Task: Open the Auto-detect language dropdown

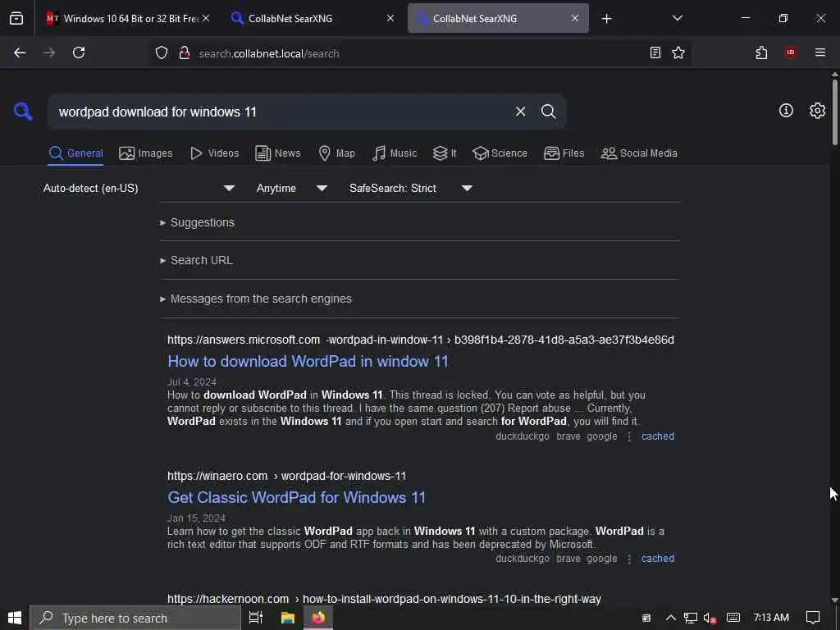Action: pos(139,188)
